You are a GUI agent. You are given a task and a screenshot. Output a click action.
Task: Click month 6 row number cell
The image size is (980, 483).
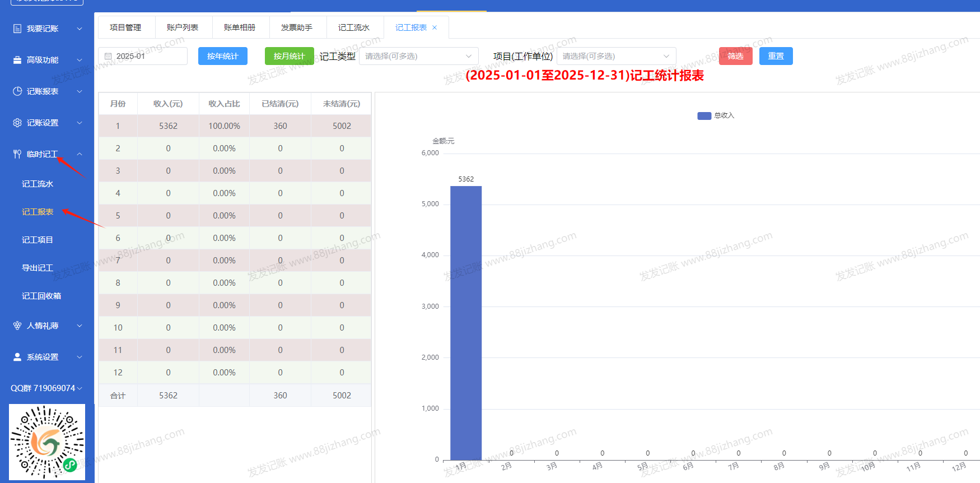(118, 238)
